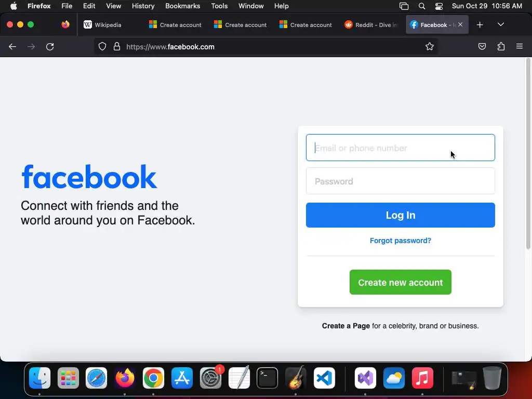The image size is (532, 399).
Task: Click the Log In button
Action: tap(401, 215)
